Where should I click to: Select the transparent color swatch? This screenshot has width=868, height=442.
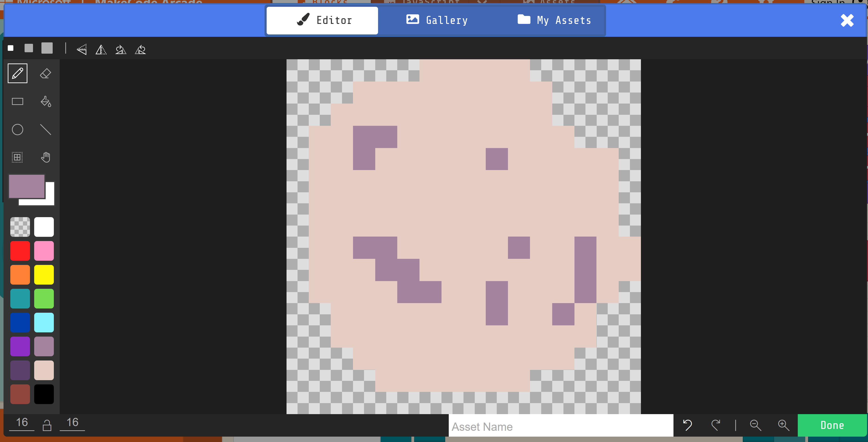20,227
